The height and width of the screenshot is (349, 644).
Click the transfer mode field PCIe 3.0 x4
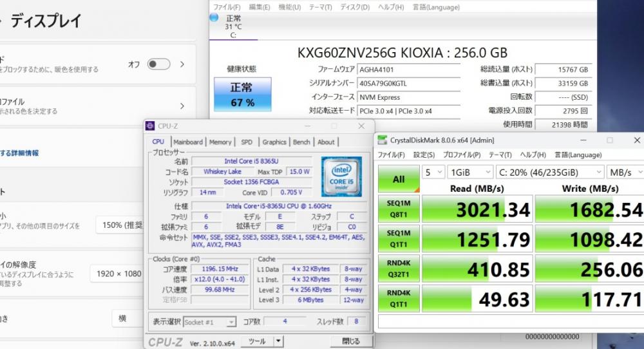click(409, 111)
